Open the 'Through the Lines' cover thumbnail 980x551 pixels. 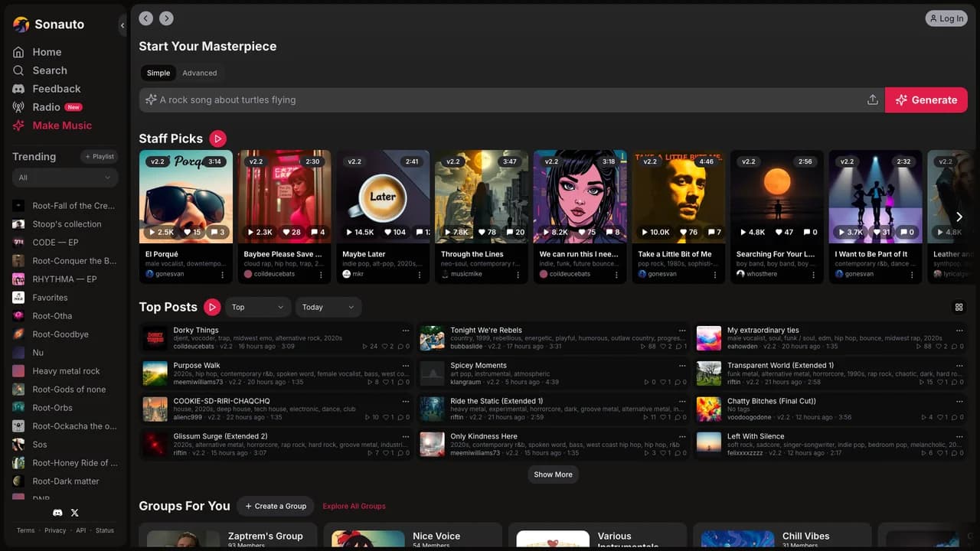click(482, 196)
